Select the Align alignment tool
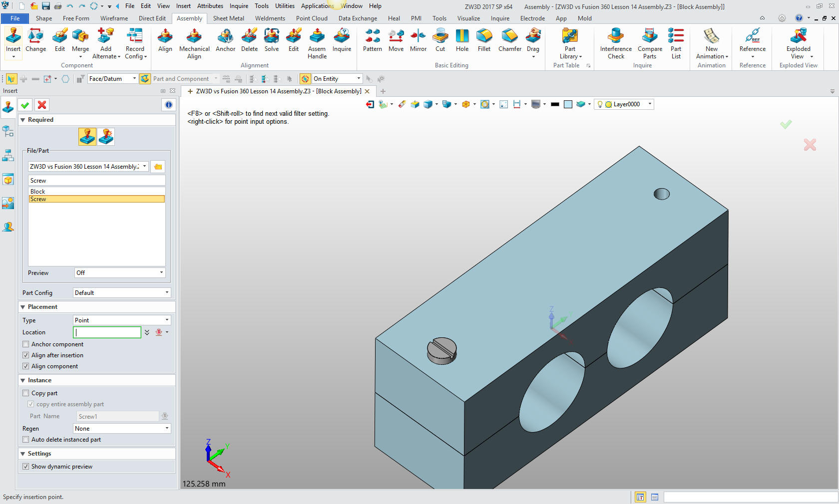This screenshot has width=839, height=504. [x=165, y=40]
